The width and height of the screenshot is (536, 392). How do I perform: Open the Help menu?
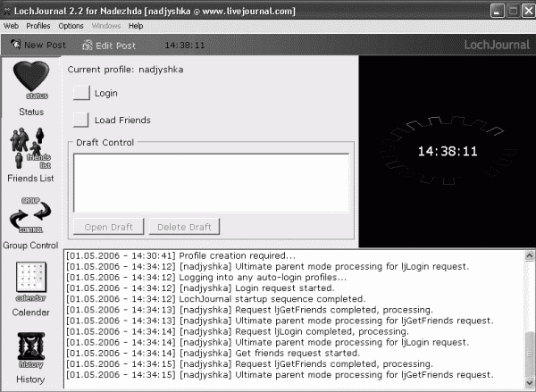click(136, 26)
